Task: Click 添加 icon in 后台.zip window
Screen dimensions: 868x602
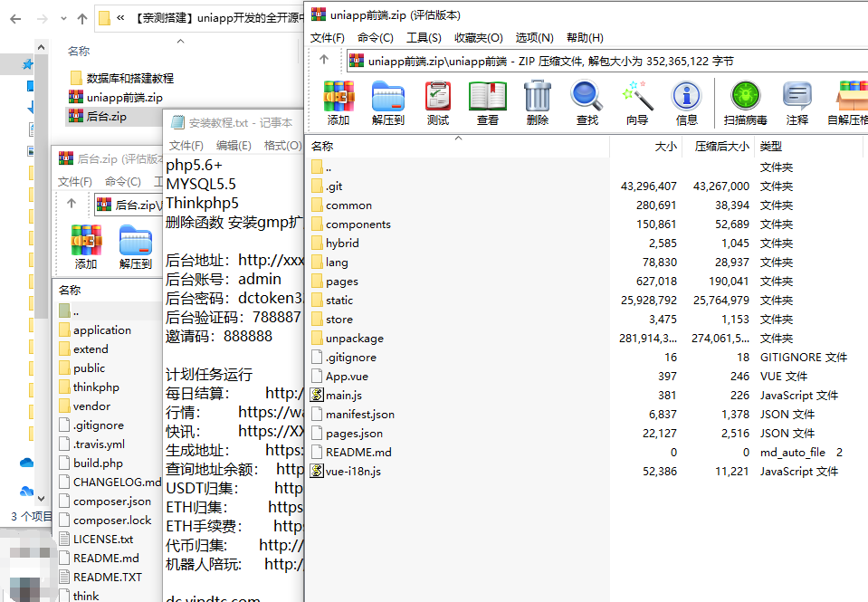Action: pyautogui.click(x=86, y=240)
